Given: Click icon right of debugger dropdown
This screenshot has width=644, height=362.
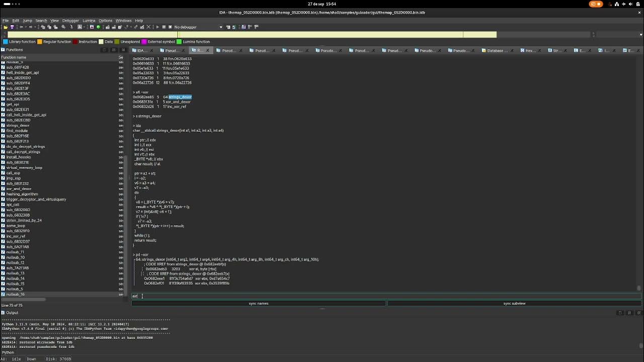Looking at the screenshot, I should coord(228,27).
